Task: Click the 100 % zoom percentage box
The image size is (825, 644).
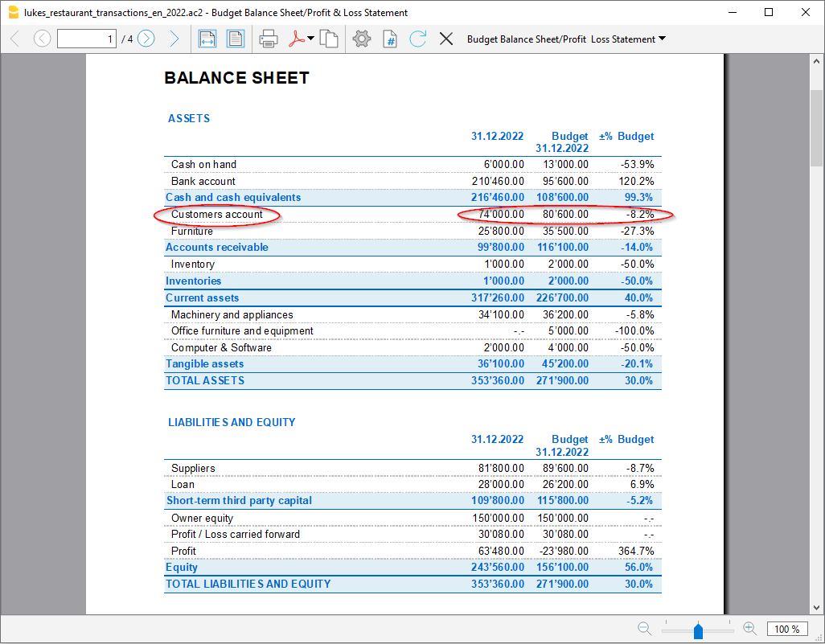Action: click(787, 629)
